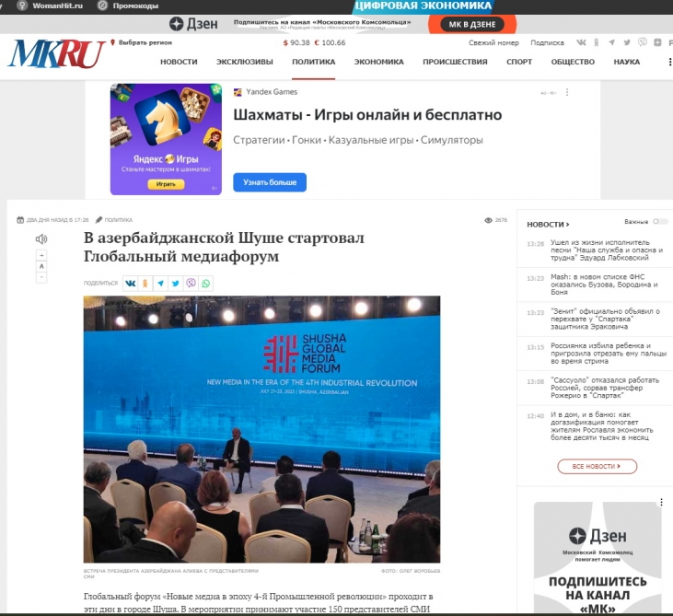Share article on Odnoklassniki

tap(145, 284)
